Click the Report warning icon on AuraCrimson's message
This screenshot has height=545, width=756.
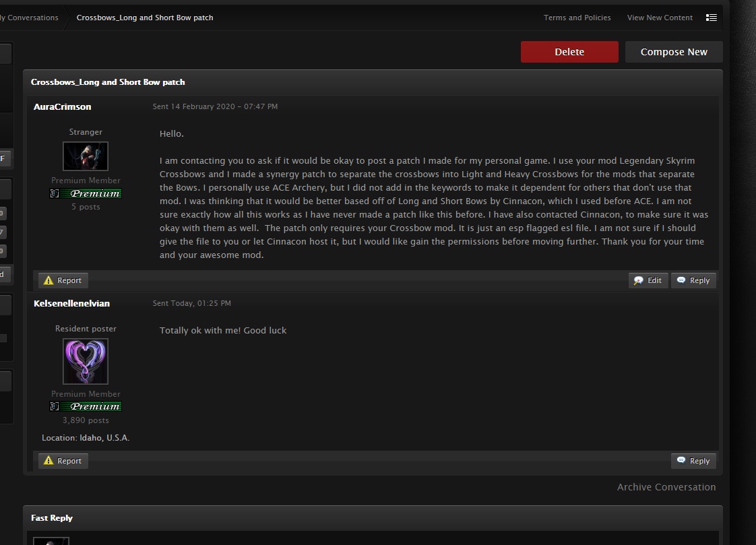coord(48,280)
